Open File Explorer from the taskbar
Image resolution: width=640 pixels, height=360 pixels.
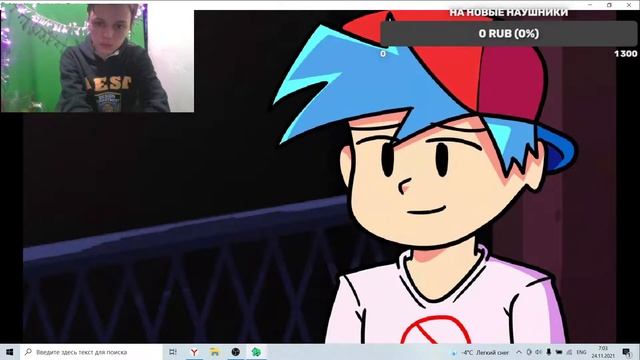tap(215, 352)
